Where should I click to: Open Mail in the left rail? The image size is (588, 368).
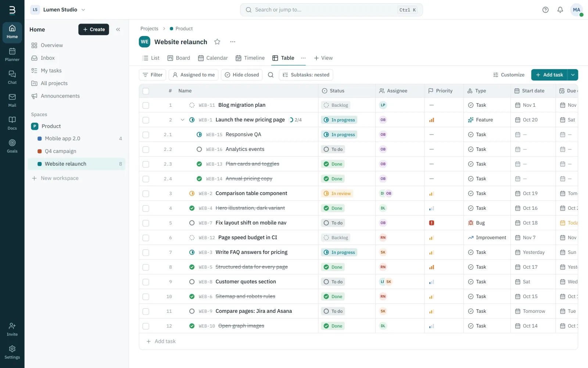pos(12,100)
